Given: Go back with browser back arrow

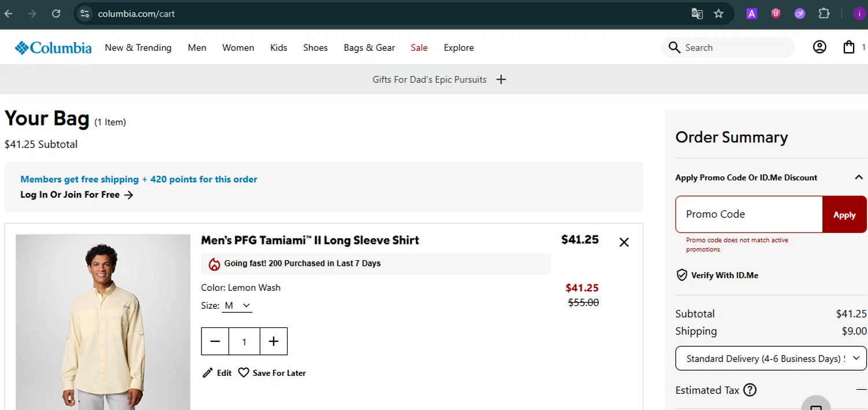Looking at the screenshot, I should 9,13.
